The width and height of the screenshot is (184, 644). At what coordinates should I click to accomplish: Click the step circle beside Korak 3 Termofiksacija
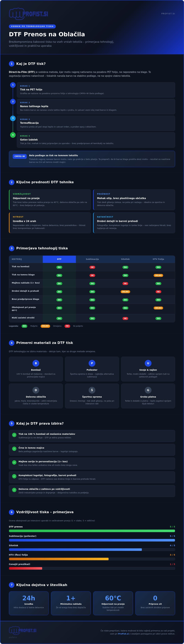click(13, 118)
